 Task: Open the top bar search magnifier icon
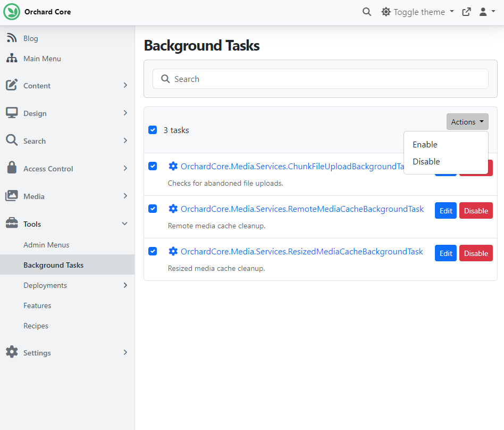click(367, 12)
